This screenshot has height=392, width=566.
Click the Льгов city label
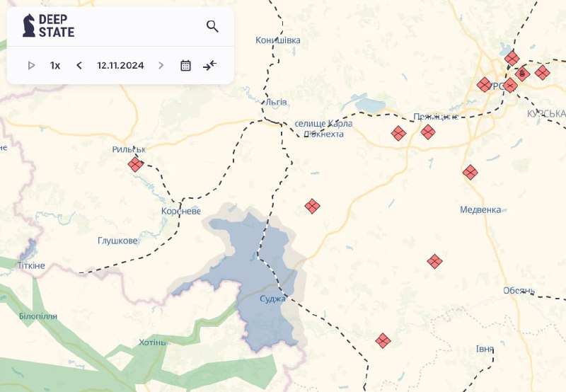point(275,103)
